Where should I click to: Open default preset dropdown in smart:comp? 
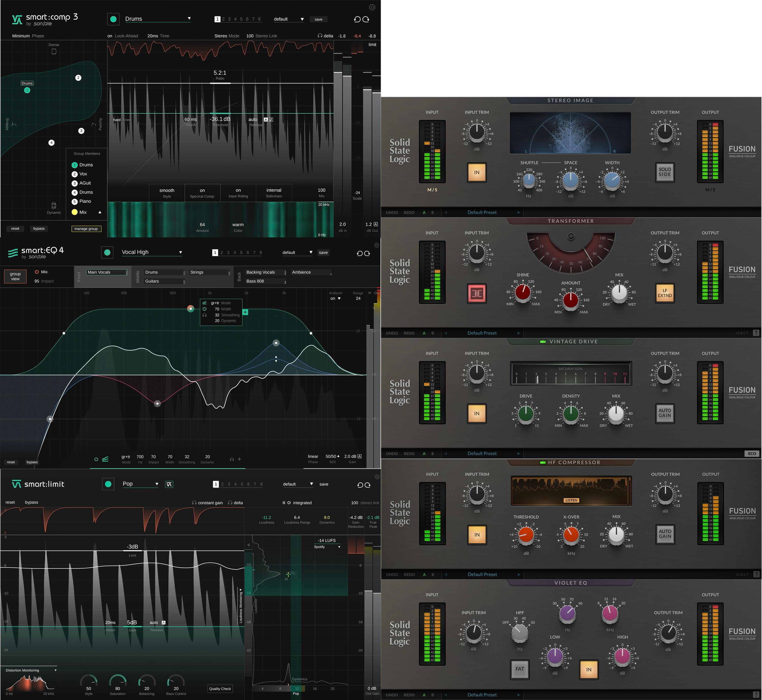click(289, 19)
